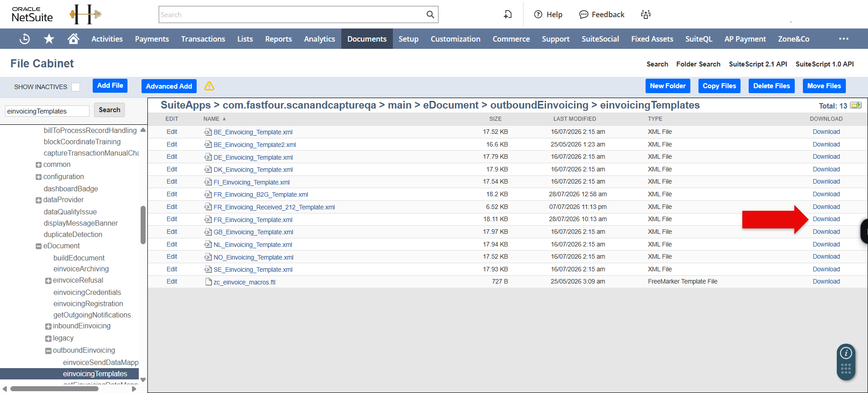Expand the configuration folder node
This screenshot has height=393, width=868.
(x=38, y=177)
